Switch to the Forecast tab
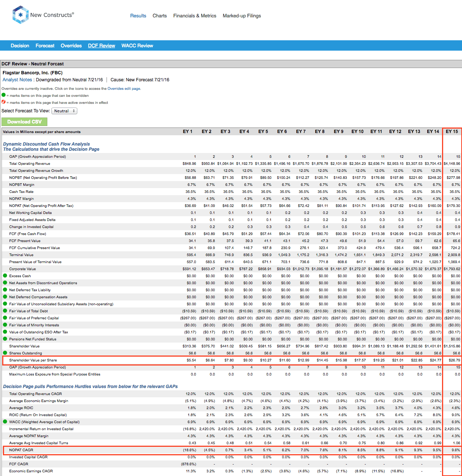Screen dimensions: 462x476 point(45,46)
